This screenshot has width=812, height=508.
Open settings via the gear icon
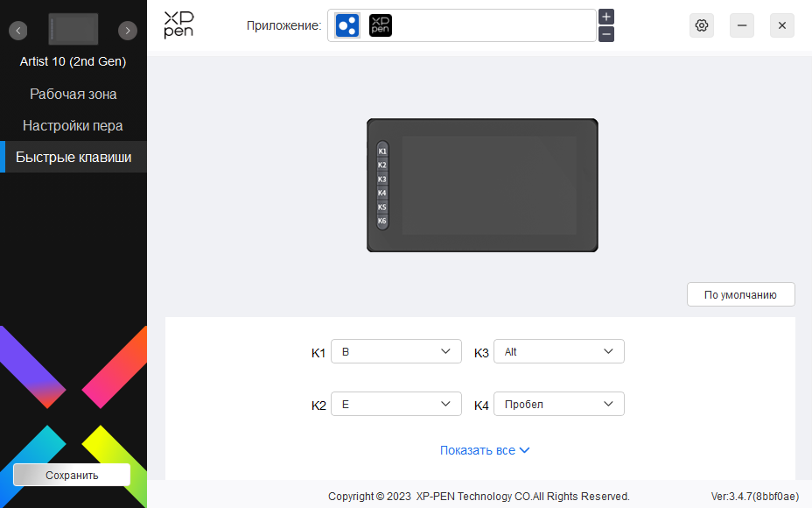pos(702,25)
